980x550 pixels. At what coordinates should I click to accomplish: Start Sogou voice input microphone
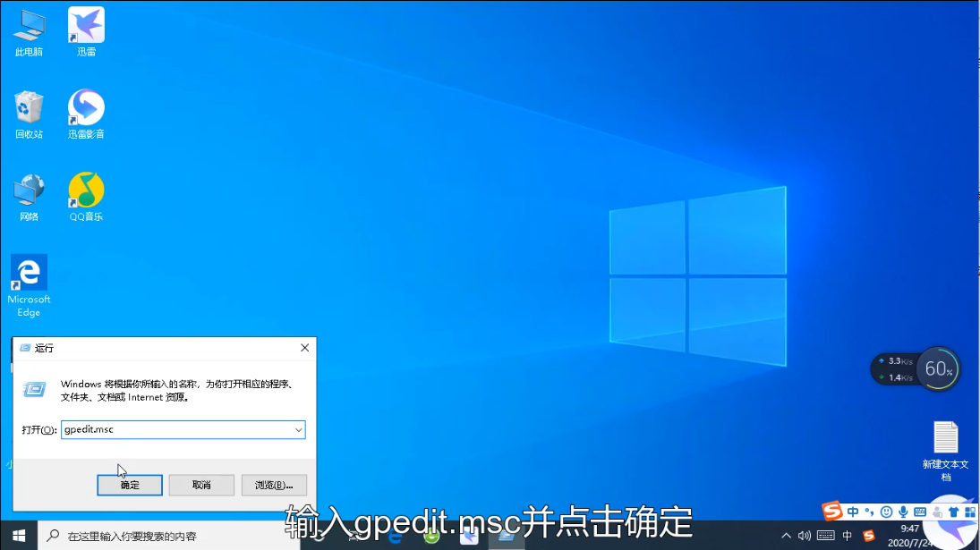(x=903, y=511)
